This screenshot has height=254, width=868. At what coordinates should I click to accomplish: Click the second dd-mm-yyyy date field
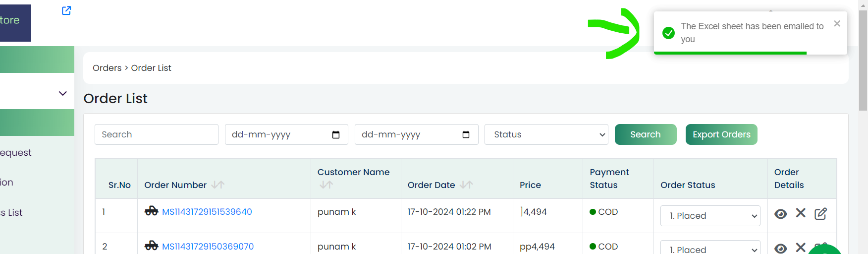[x=416, y=134]
